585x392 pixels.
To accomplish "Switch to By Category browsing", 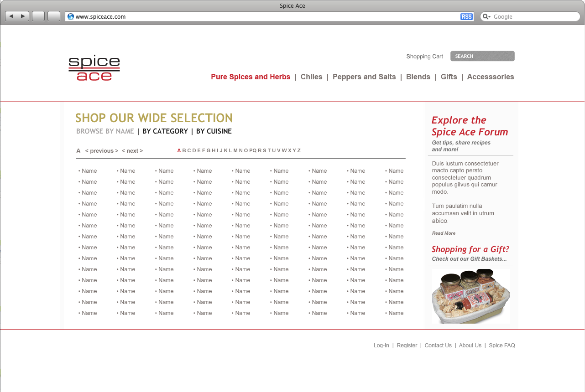I will [x=165, y=131].
